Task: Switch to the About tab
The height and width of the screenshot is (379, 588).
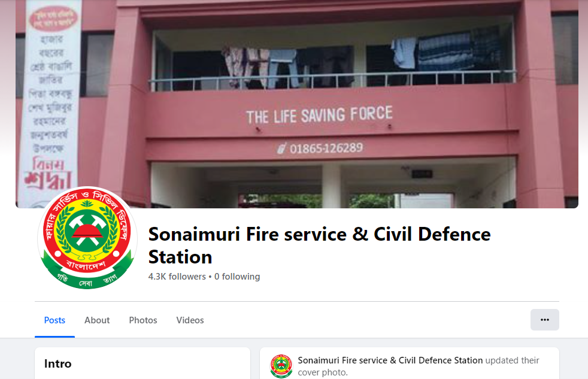Action: coord(97,320)
